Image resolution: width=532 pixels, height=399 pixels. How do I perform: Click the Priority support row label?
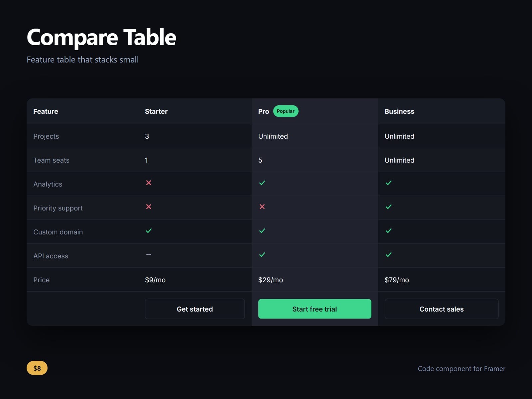[58, 208]
